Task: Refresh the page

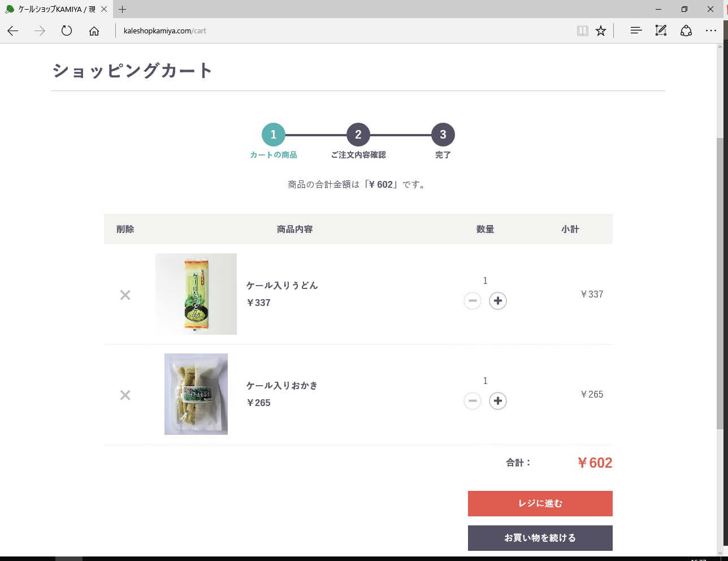Action: [67, 31]
